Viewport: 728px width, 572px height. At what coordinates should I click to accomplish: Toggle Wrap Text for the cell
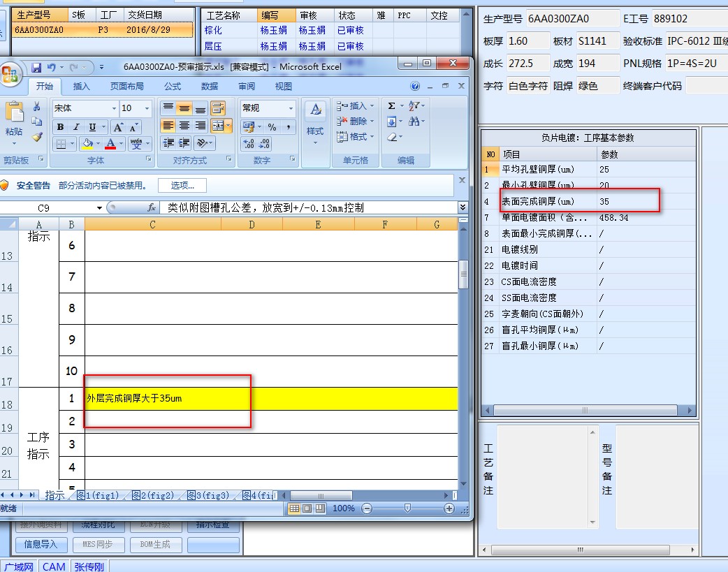tap(218, 108)
